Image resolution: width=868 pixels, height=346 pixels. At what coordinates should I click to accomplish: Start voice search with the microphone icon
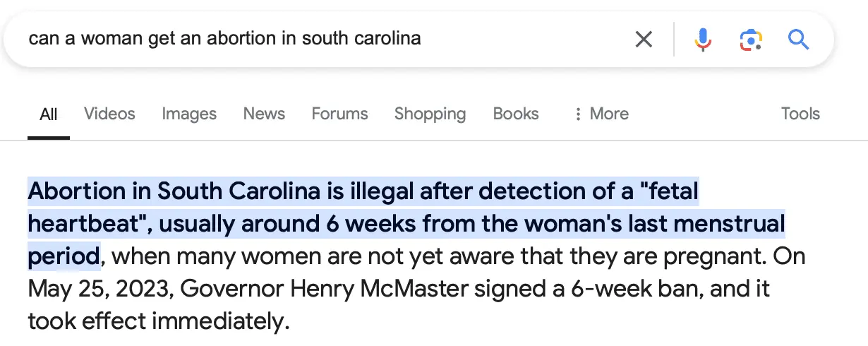point(703,40)
